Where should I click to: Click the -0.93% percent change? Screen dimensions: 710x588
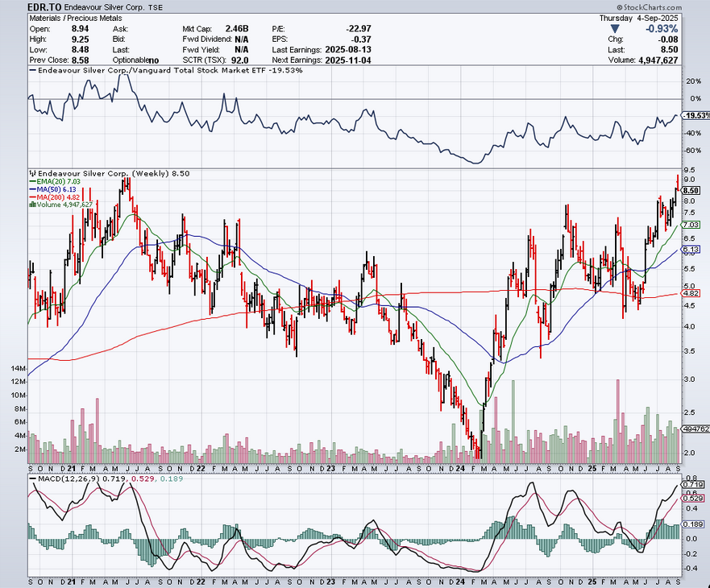coord(662,29)
